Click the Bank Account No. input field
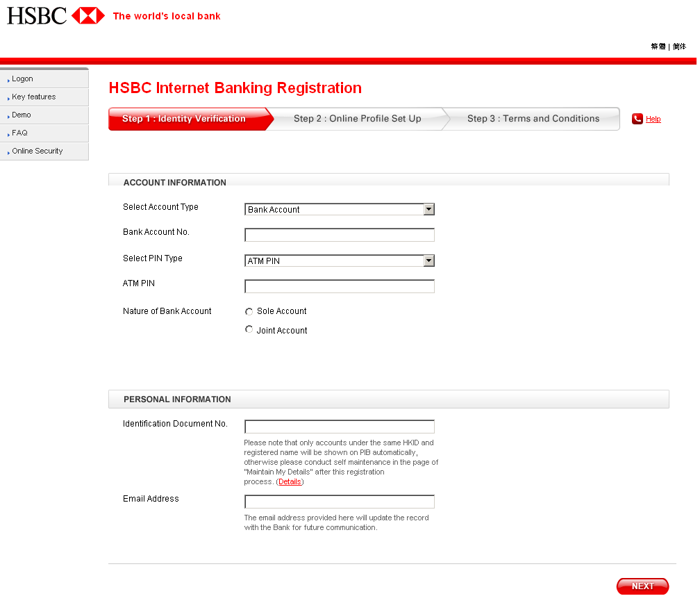700x603 pixels. coord(339,235)
